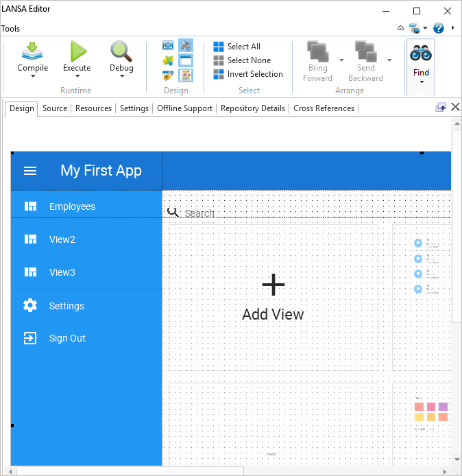
Task: Select the My First App title text
Action: tap(101, 170)
